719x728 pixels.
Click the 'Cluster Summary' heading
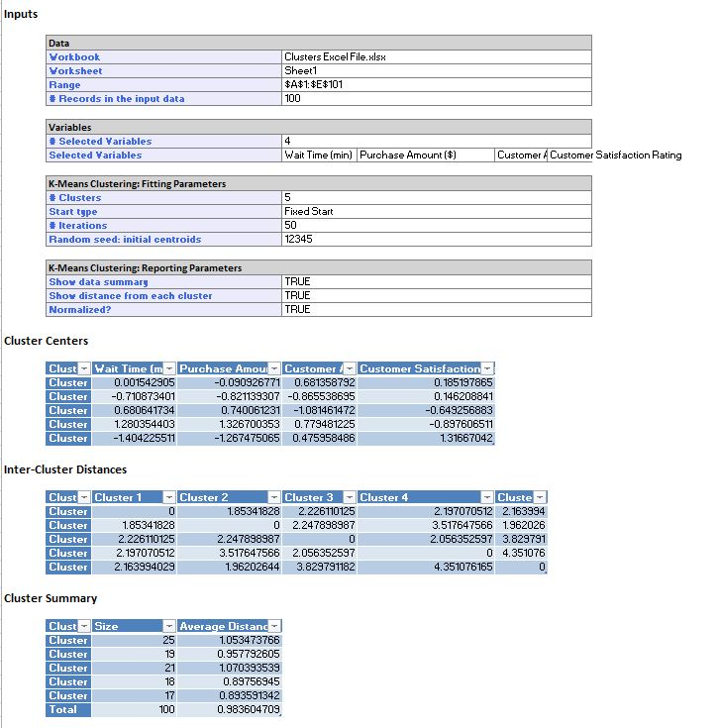tap(51, 598)
